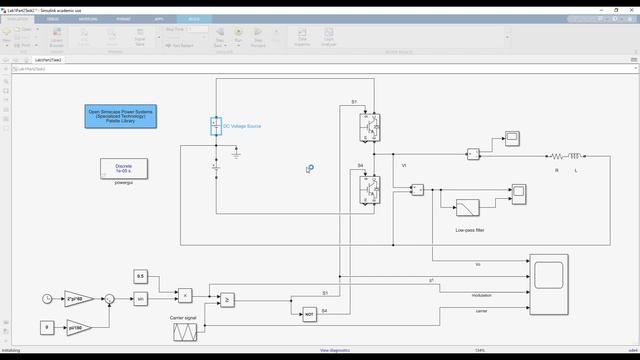
Task: Click the Print button in ribbon
Action: click(x=23, y=45)
